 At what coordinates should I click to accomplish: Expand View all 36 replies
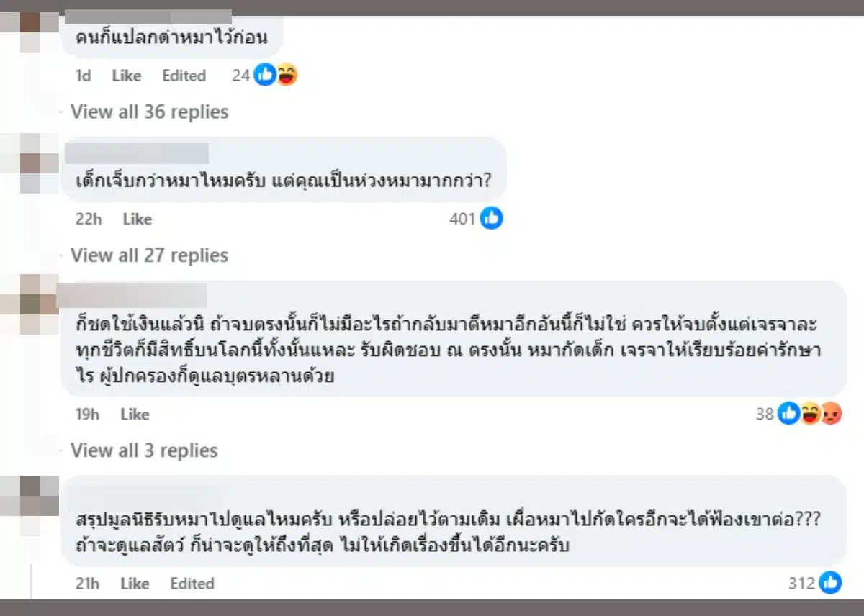[x=149, y=112]
